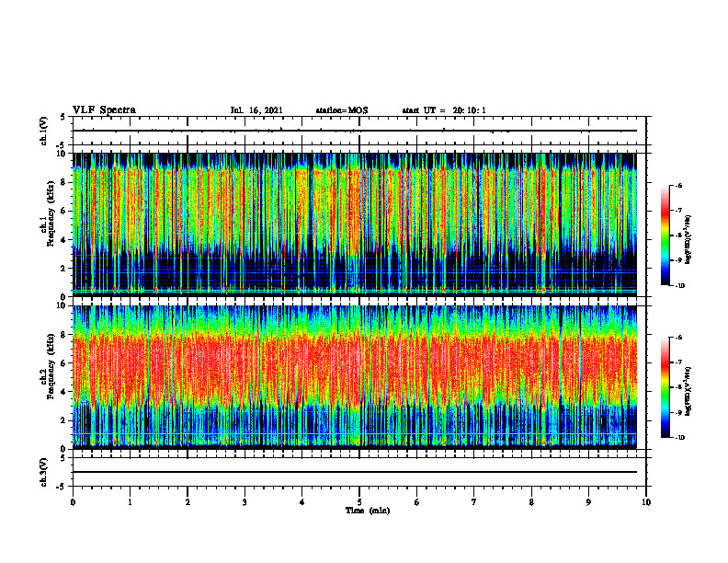Click time axis tick label "4"
Viewport: 728px width, 563px height.
302,502
